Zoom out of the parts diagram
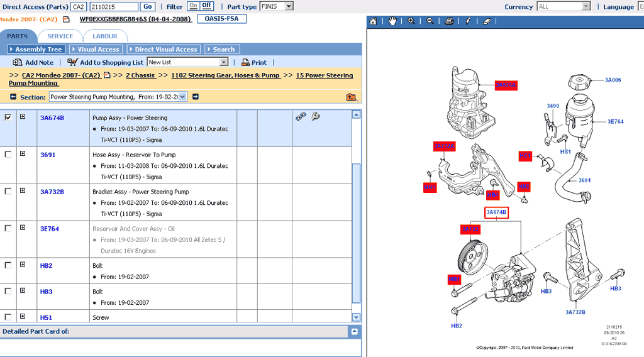Viewport: 644px width, 357px height. pyautogui.click(x=430, y=21)
